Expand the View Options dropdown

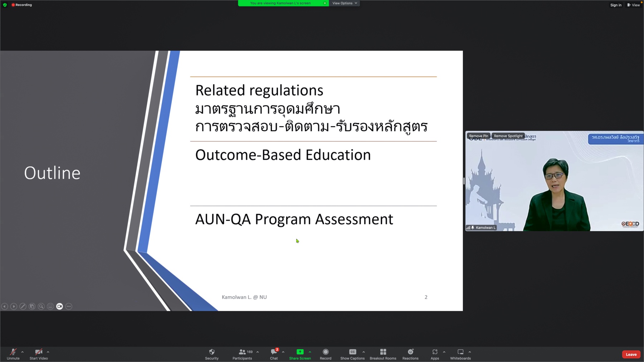click(344, 3)
